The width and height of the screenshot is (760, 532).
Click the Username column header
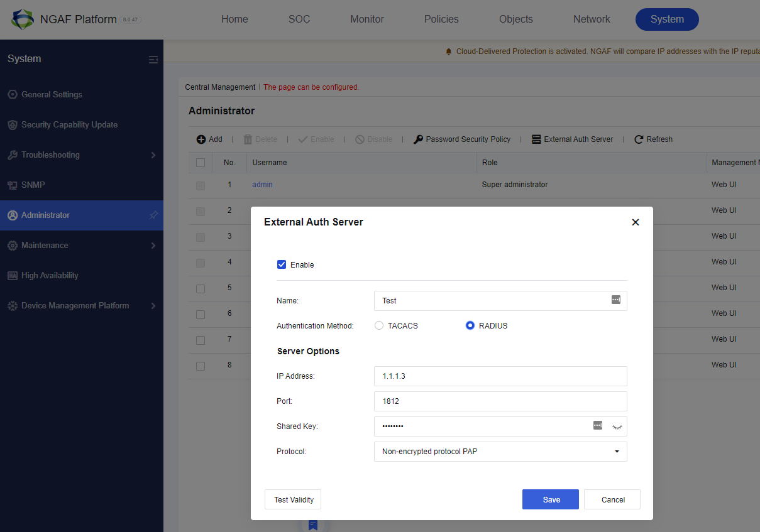[361, 163]
